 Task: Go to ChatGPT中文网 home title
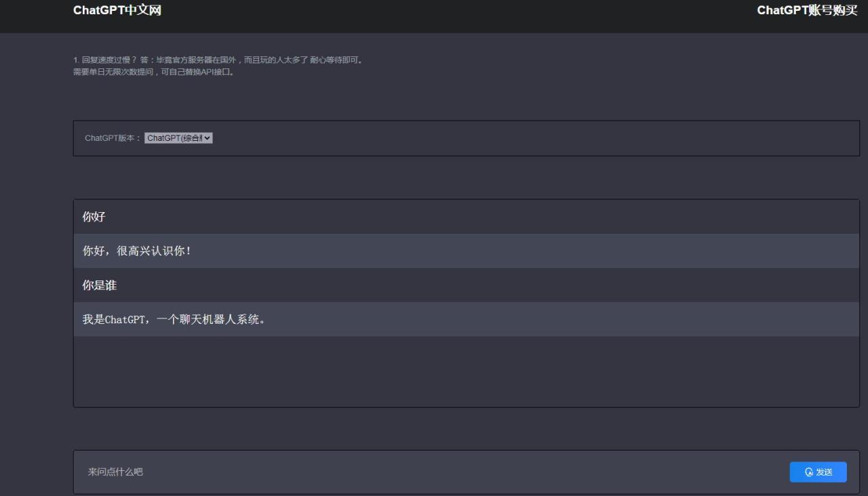[117, 10]
